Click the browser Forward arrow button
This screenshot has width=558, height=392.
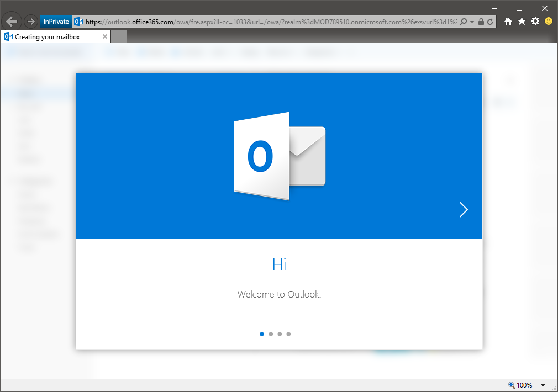pyautogui.click(x=30, y=22)
